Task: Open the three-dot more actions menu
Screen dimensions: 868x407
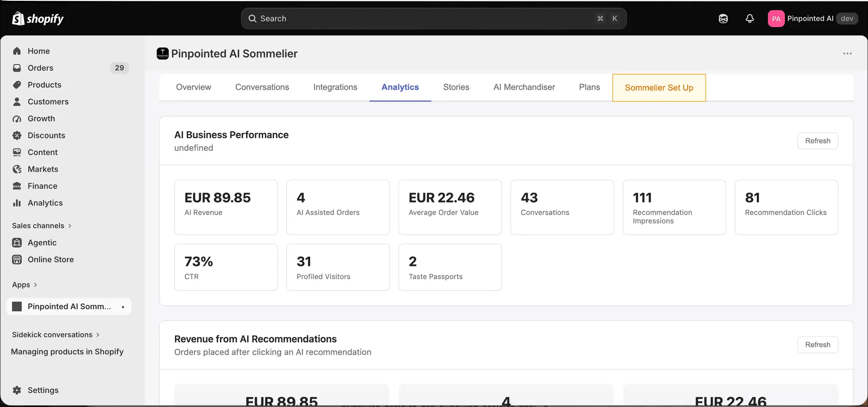Action: pos(847,54)
